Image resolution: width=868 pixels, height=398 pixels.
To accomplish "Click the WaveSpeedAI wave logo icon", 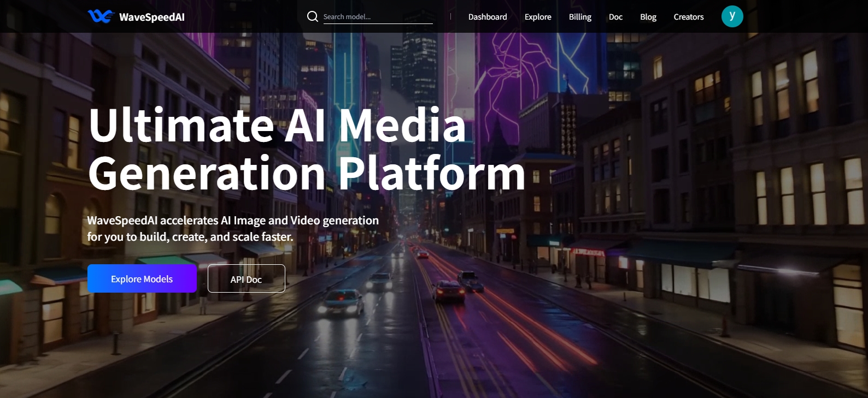I will [101, 16].
